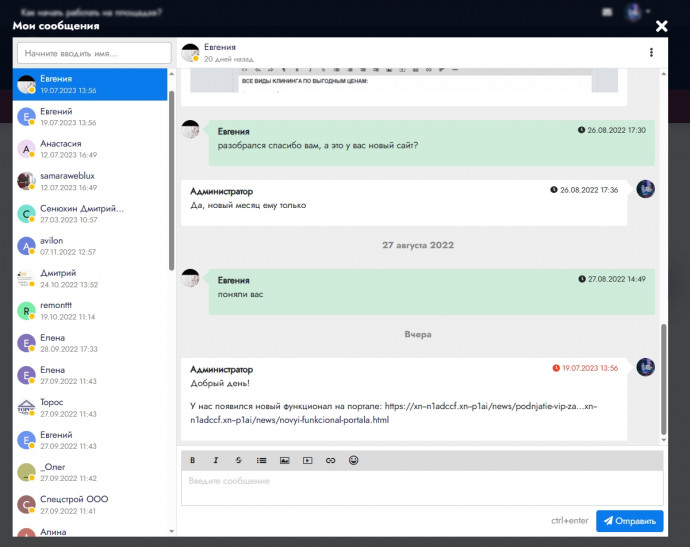Open the novyi-funkcional-portala news link

click(x=290, y=420)
